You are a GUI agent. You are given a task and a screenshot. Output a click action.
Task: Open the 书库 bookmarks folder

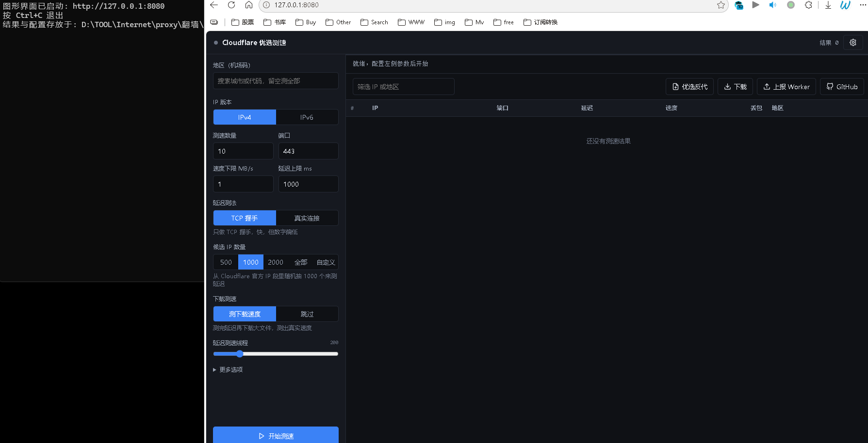(x=275, y=22)
